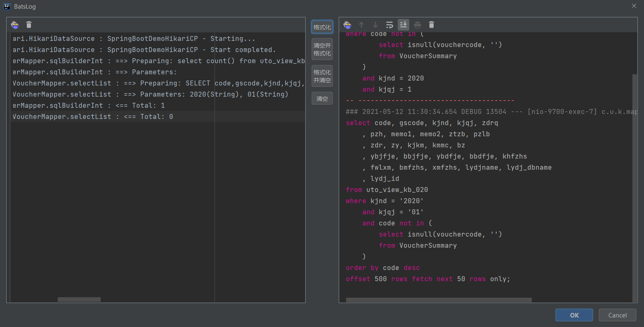This screenshot has width=644, height=327.
Task: Navigate to the next SQL with the down arrow
Action: [375, 24]
